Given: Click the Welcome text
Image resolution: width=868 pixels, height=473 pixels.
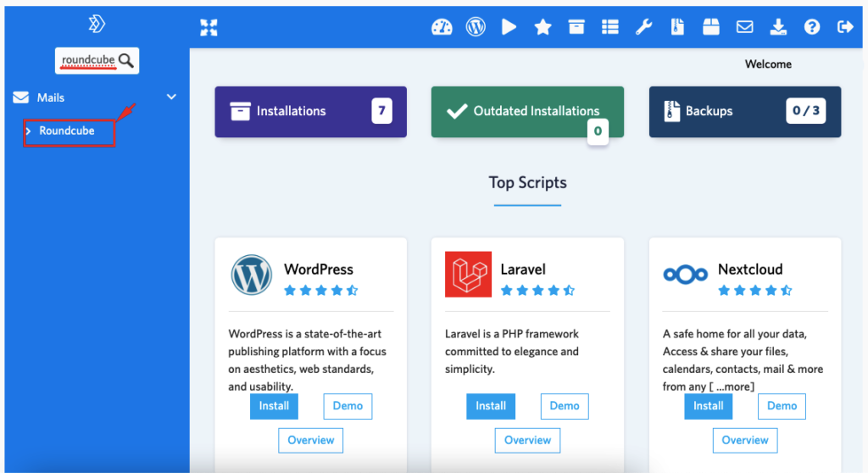Looking at the screenshot, I should click(x=768, y=64).
